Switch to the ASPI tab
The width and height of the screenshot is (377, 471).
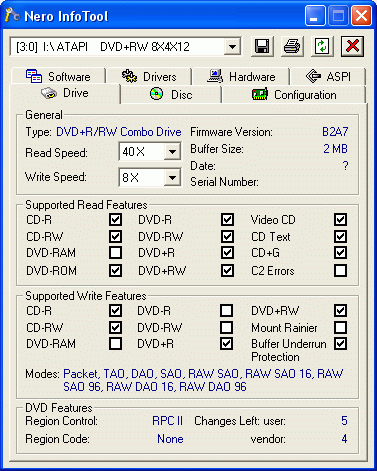click(x=328, y=77)
